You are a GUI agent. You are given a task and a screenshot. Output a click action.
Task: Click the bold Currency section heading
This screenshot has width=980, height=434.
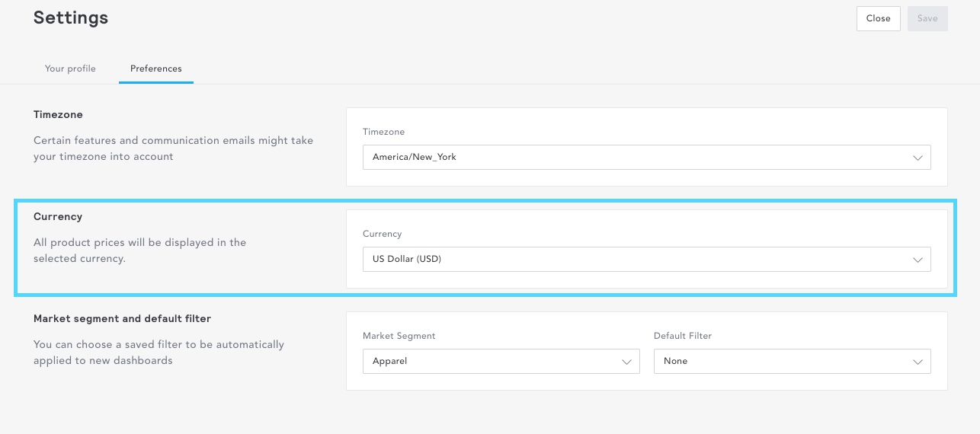[58, 216]
